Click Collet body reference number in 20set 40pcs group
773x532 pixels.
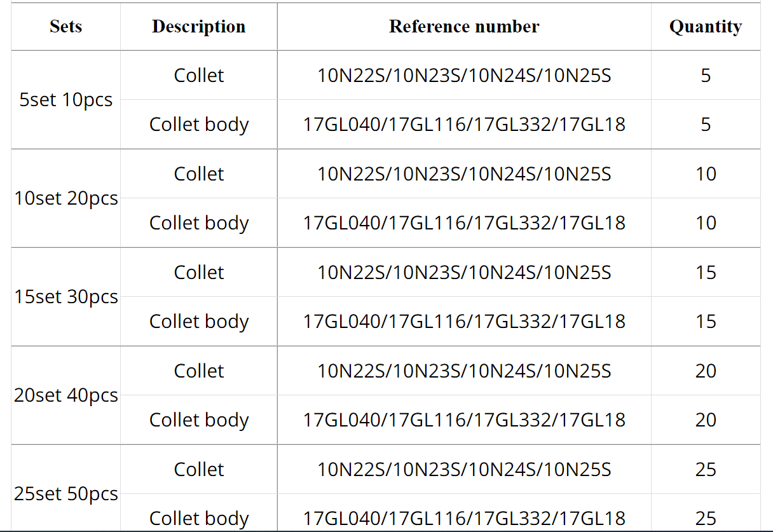click(x=464, y=420)
